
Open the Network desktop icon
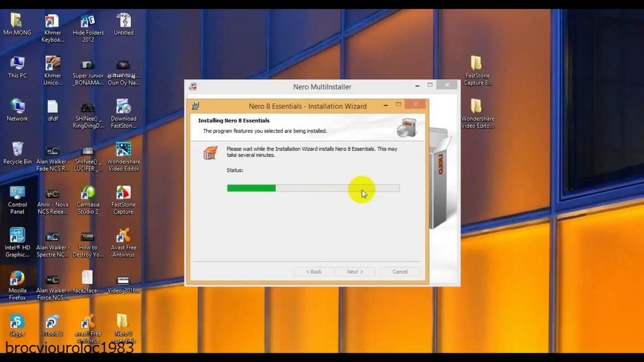tap(17, 110)
